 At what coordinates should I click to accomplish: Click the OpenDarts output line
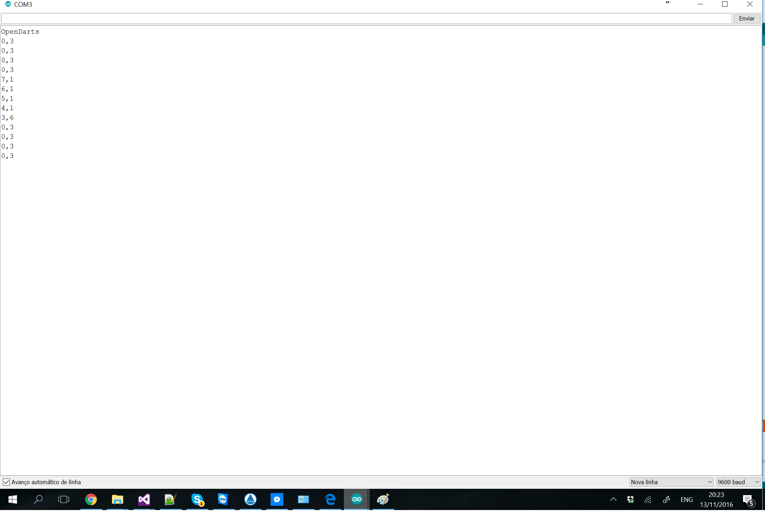pos(20,32)
